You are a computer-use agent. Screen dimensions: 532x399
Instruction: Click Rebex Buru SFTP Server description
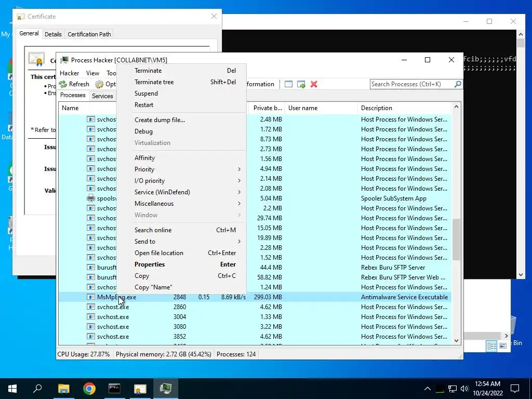pyautogui.click(x=393, y=268)
